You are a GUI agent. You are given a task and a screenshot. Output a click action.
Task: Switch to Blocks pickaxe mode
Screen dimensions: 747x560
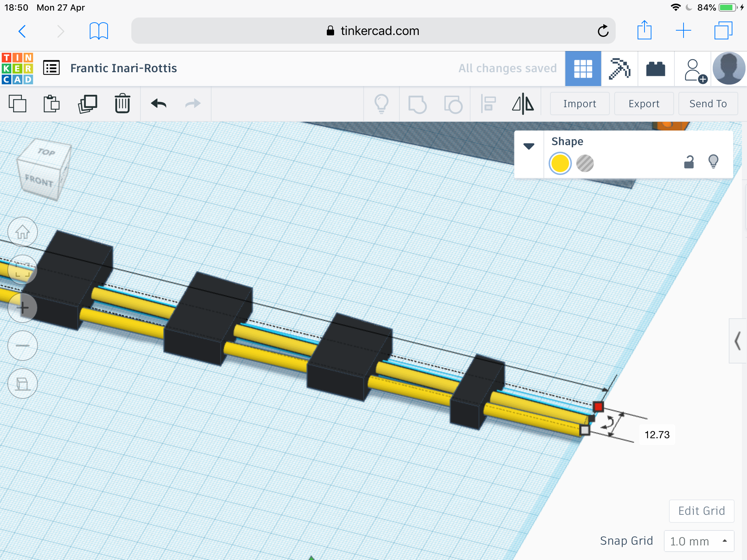tap(619, 69)
